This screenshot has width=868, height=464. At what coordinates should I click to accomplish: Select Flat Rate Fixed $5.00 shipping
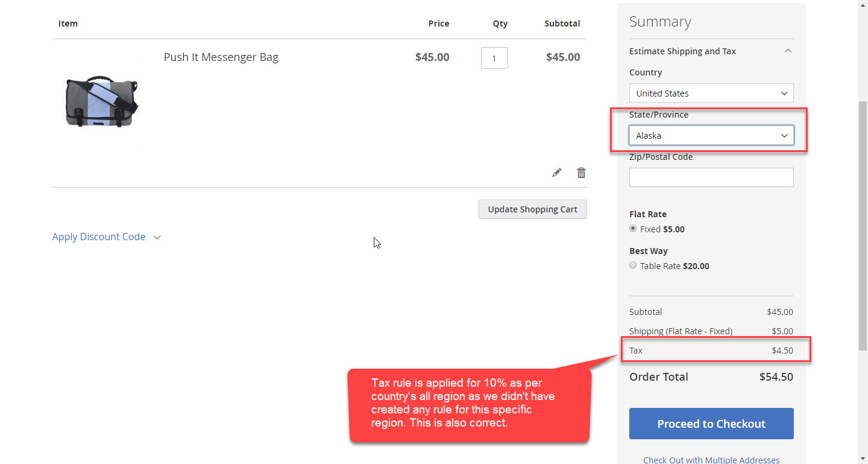[633, 229]
